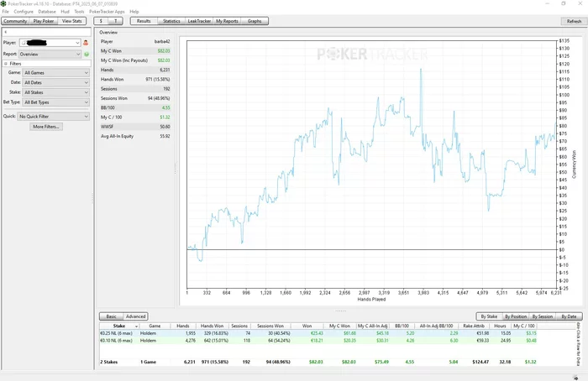
Task: Open the Database menu
Action: click(47, 12)
